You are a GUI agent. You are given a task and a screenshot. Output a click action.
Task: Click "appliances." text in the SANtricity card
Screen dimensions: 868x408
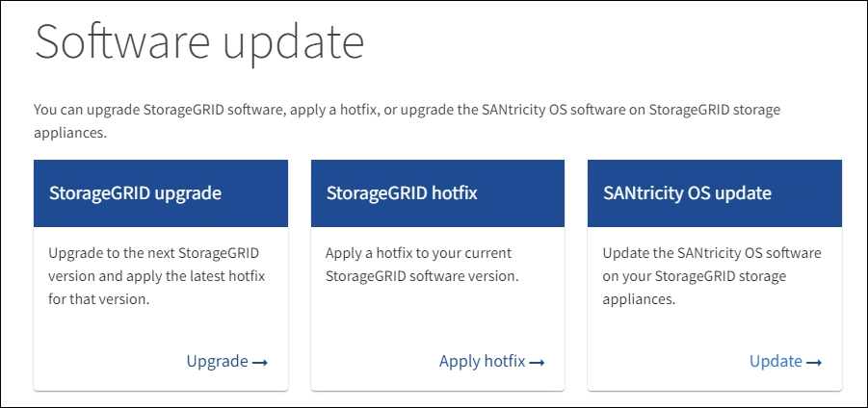click(x=638, y=299)
